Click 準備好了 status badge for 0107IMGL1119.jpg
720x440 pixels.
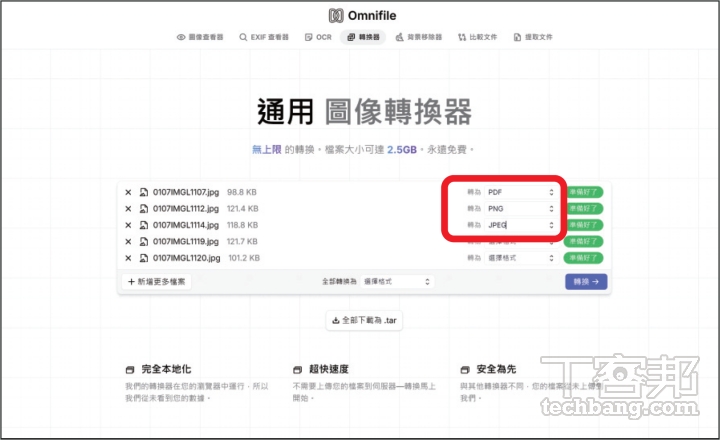583,242
